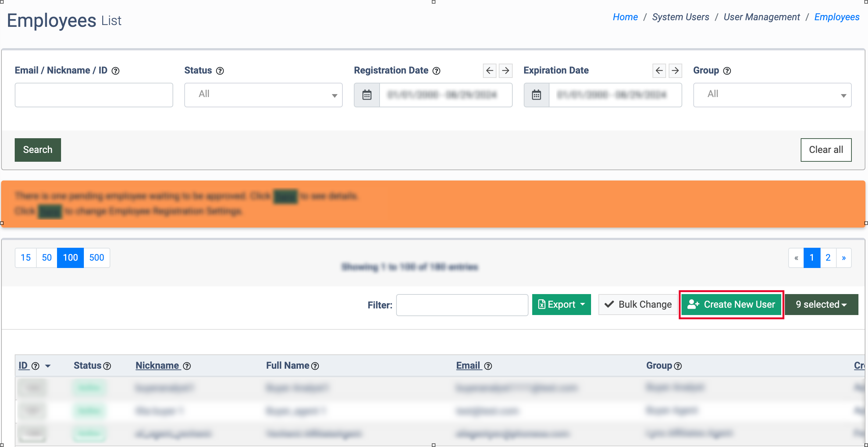Show 500 entries per page

pyautogui.click(x=97, y=258)
